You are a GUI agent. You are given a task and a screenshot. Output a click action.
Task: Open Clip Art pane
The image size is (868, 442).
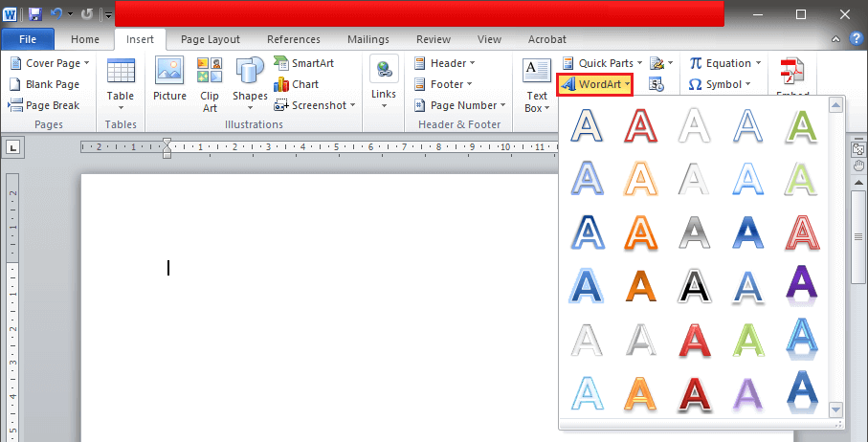pyautogui.click(x=210, y=84)
